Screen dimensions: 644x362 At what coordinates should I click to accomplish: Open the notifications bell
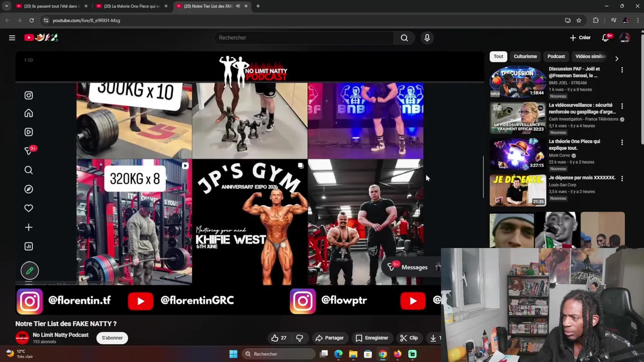tap(606, 38)
